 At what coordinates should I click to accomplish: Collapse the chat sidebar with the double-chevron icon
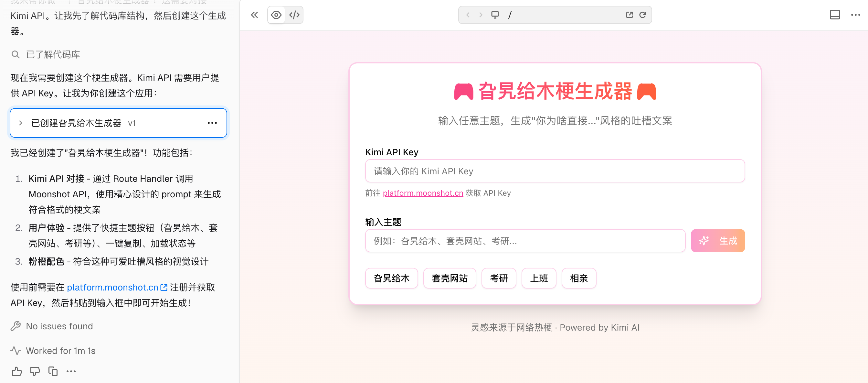click(254, 15)
